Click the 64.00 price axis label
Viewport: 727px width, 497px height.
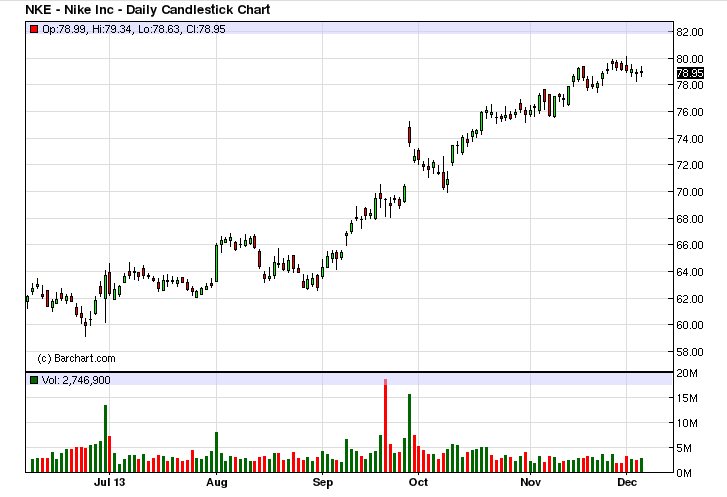click(690, 272)
